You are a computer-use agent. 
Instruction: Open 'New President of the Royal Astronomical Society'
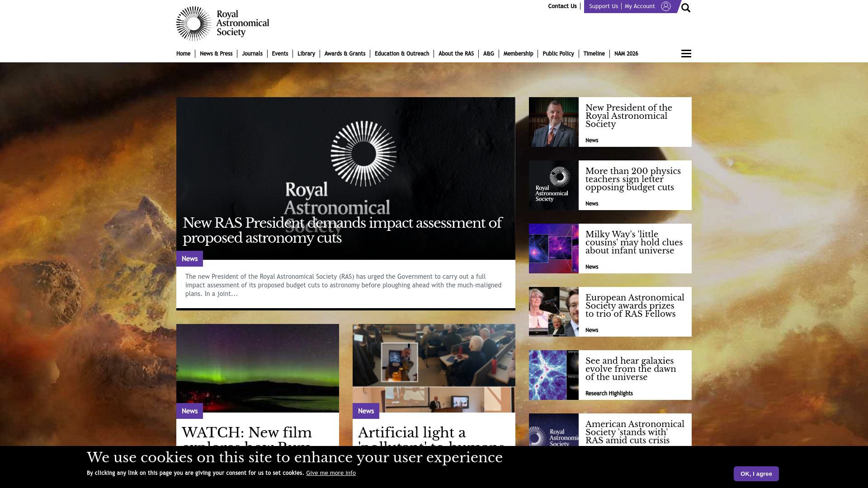coord(629,116)
